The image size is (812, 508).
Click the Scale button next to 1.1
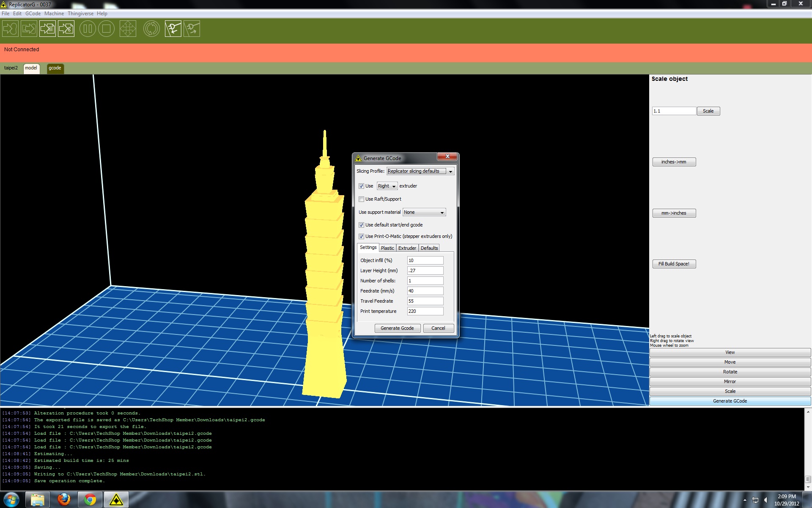[708, 111]
